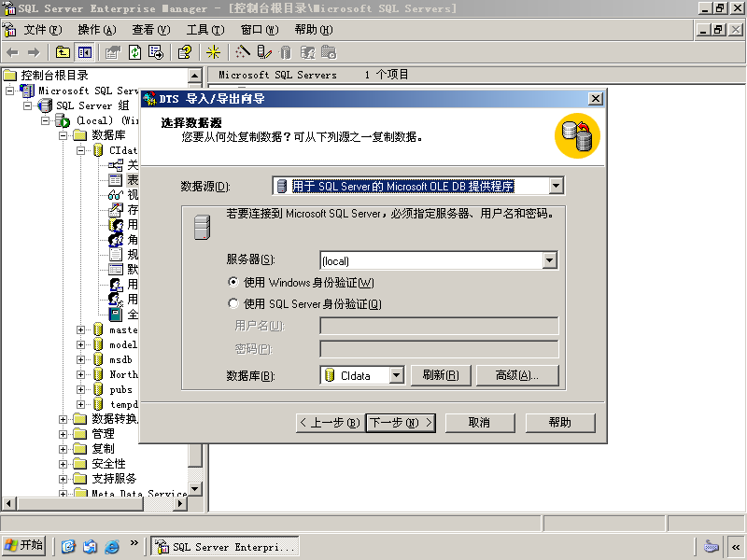Select the 视图 glasses icon under CIdata
747x560 pixels.
(115, 195)
